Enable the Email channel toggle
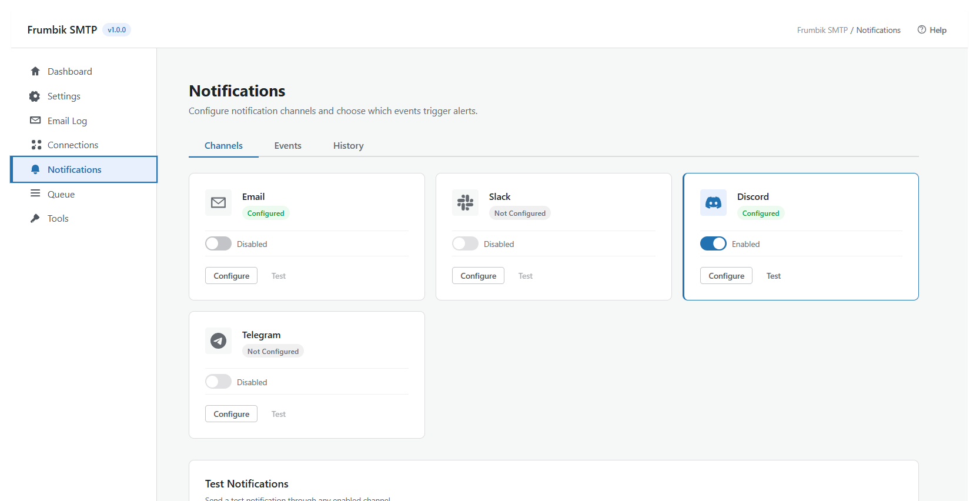 point(218,243)
